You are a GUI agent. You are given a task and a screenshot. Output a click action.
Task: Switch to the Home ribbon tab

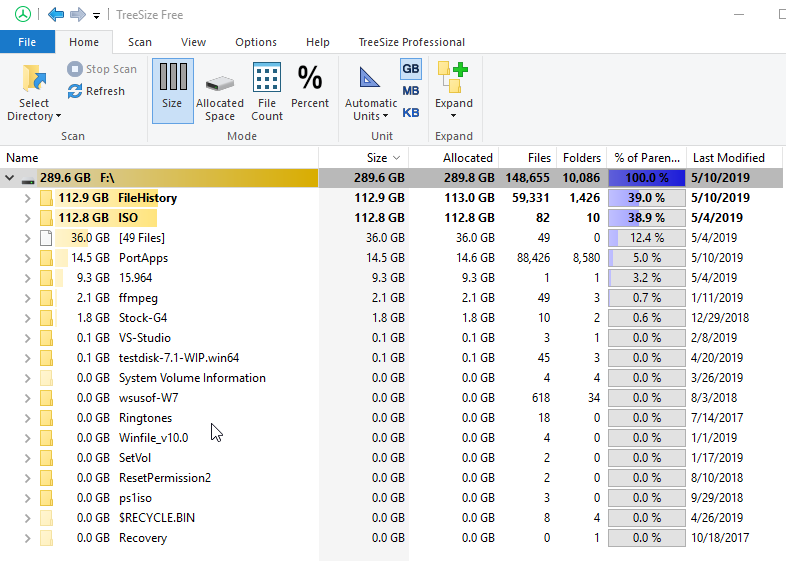[x=84, y=42]
